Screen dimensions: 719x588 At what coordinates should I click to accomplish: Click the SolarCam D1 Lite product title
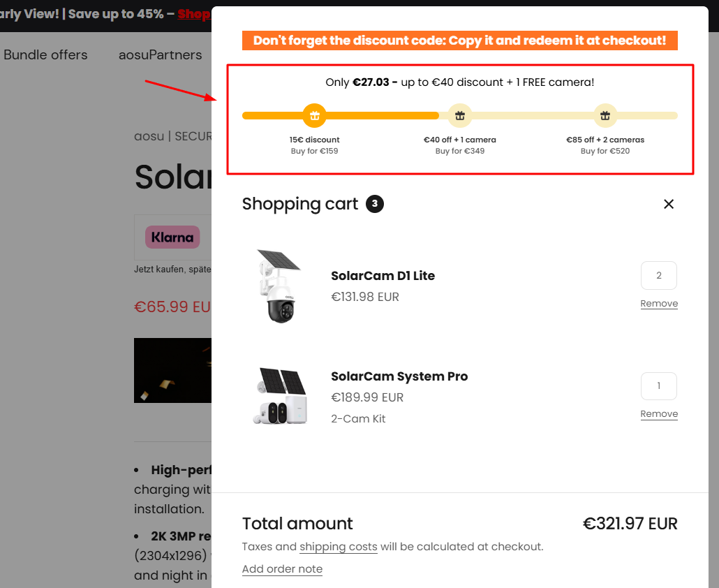coord(383,276)
